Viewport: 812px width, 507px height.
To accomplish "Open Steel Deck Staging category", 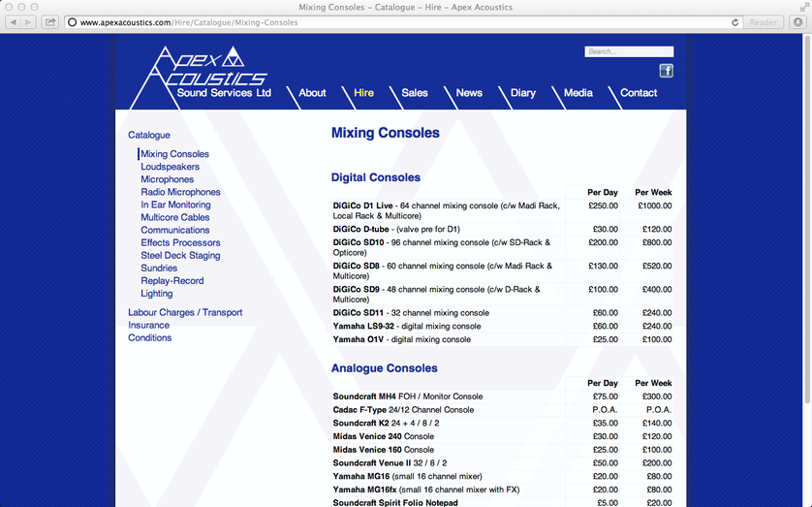I will point(180,255).
